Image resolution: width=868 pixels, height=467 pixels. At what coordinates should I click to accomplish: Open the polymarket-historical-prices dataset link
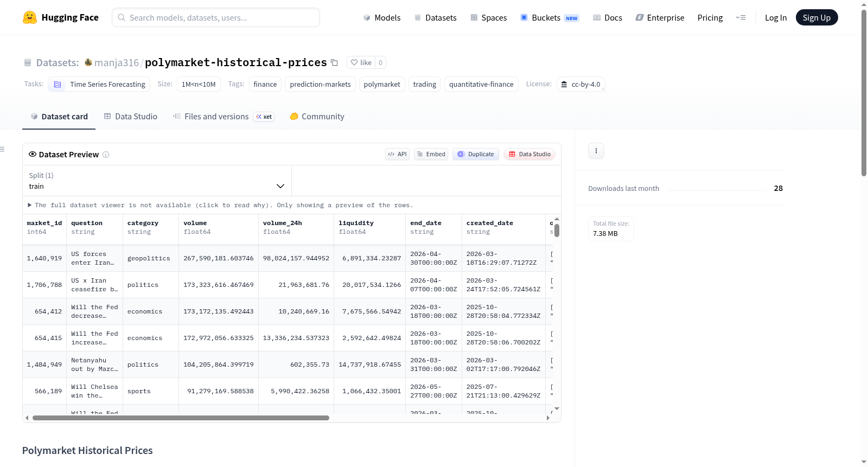236,62
